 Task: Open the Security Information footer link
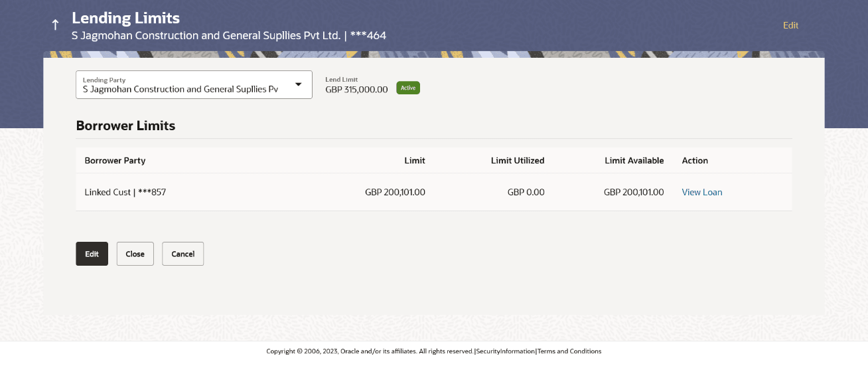(505, 351)
